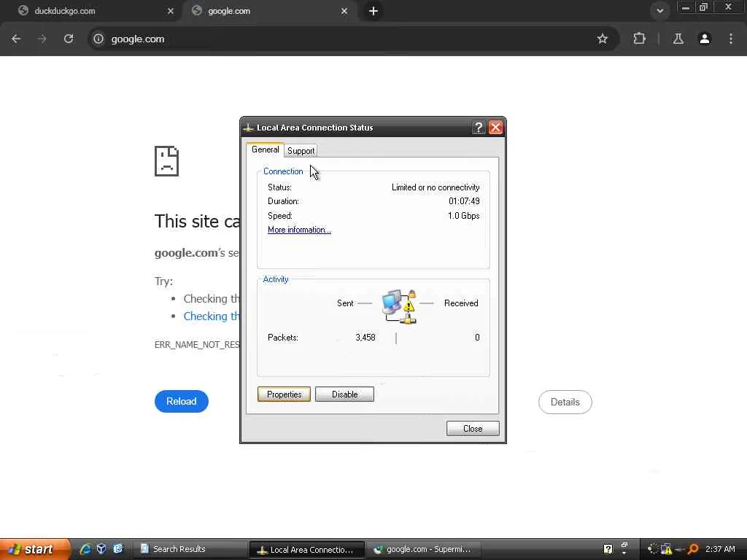Click the network warning tray icon
This screenshot has height=560, width=747.
click(666, 549)
